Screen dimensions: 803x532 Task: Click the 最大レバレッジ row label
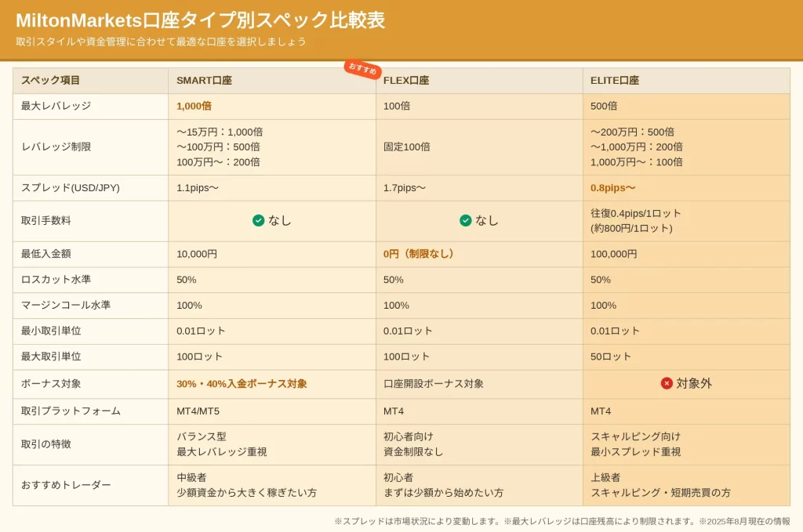(56, 106)
